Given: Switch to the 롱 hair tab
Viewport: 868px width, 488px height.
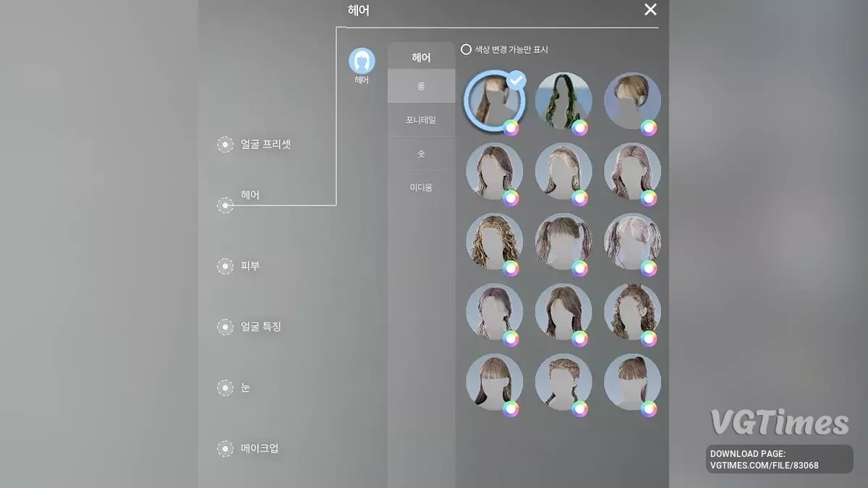Looking at the screenshot, I should tap(421, 86).
